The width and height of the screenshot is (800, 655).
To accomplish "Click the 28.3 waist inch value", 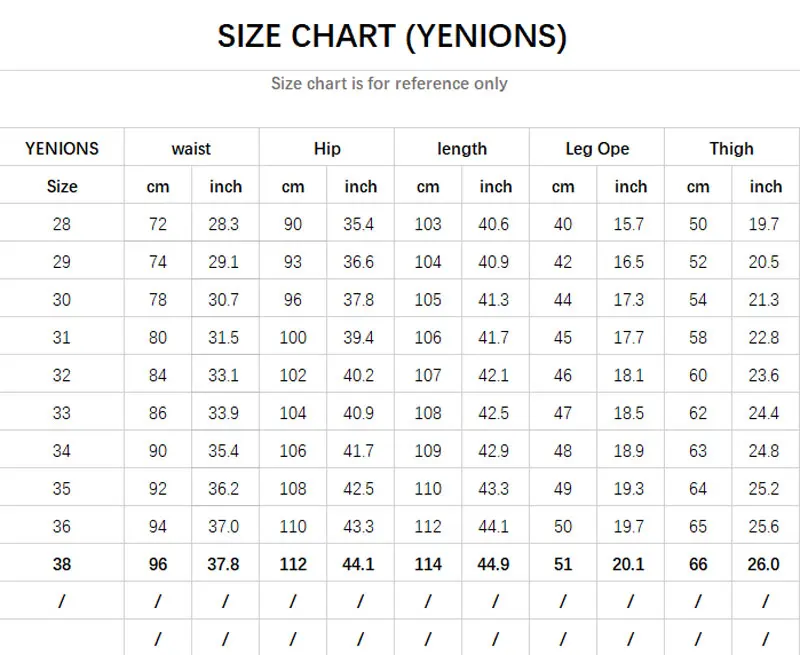I will [x=224, y=224].
